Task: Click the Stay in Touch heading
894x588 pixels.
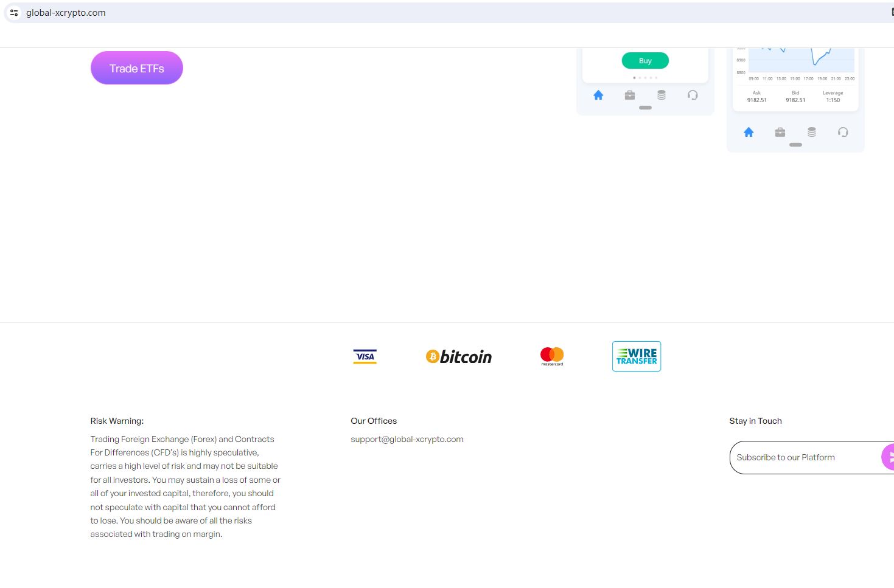Action: (755, 421)
